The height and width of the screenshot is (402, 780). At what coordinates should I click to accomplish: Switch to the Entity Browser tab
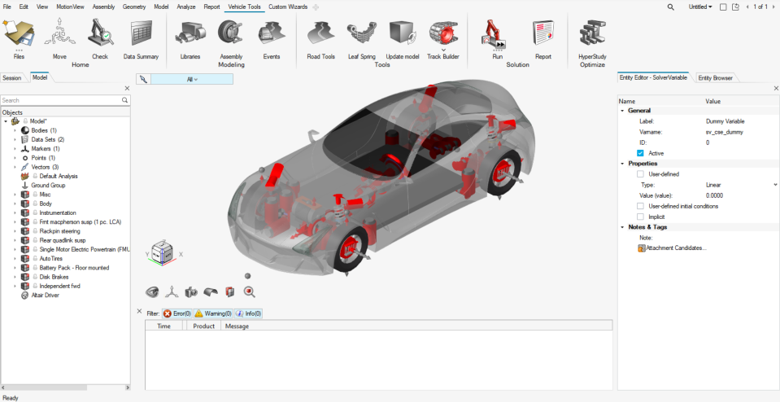715,77
